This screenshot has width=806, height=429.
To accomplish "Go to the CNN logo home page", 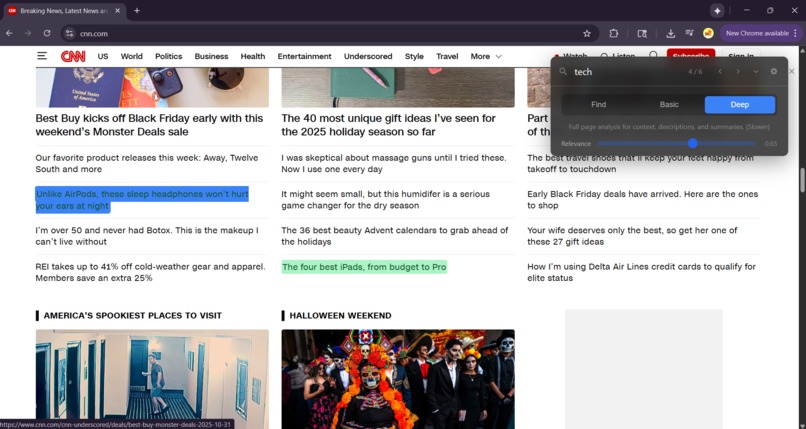I will 73,57.
